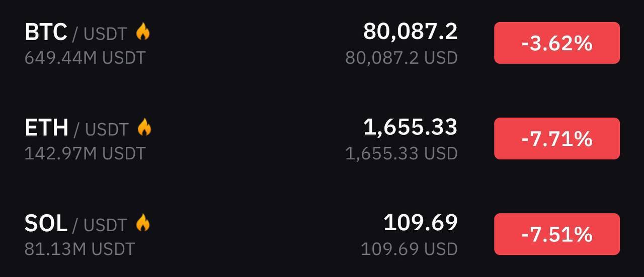Select the BTC price 80,087.2
The height and width of the screenshot is (277, 644).
pos(411,32)
